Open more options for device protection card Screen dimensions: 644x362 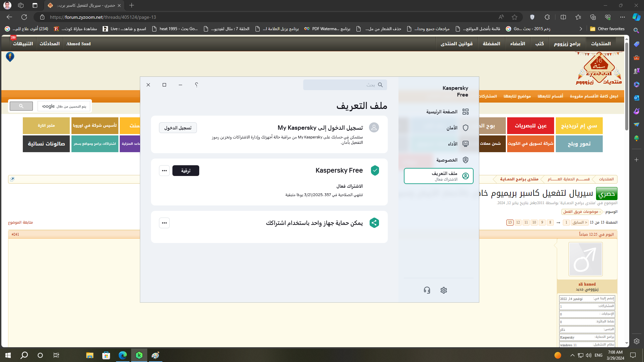(x=164, y=223)
